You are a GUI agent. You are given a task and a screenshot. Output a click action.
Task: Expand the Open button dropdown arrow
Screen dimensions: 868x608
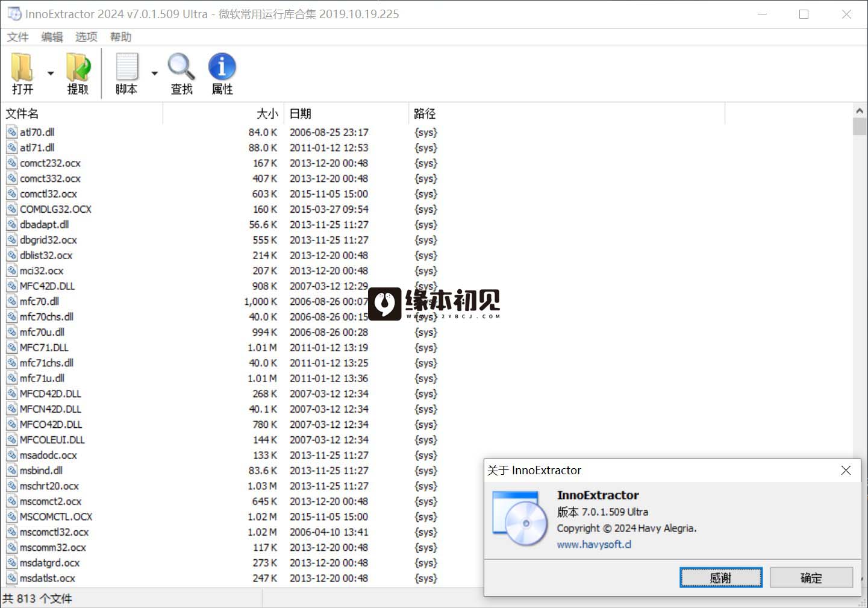point(51,74)
